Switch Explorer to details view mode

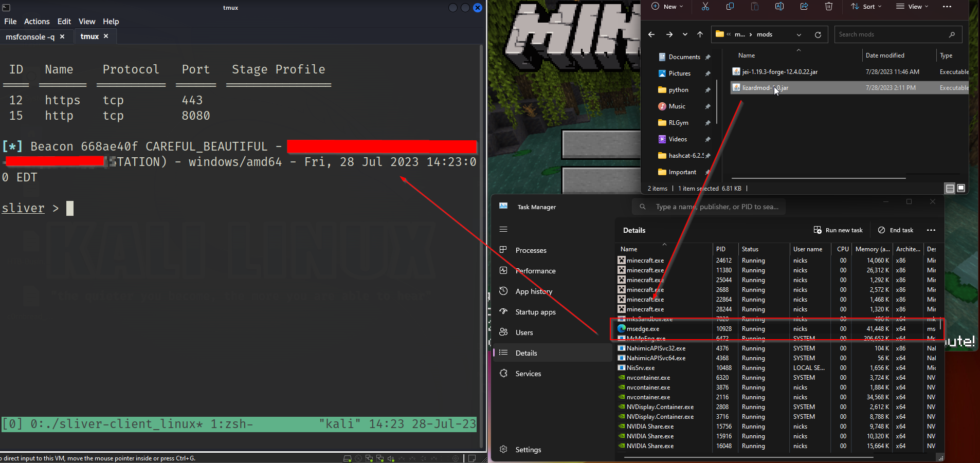tap(949, 188)
